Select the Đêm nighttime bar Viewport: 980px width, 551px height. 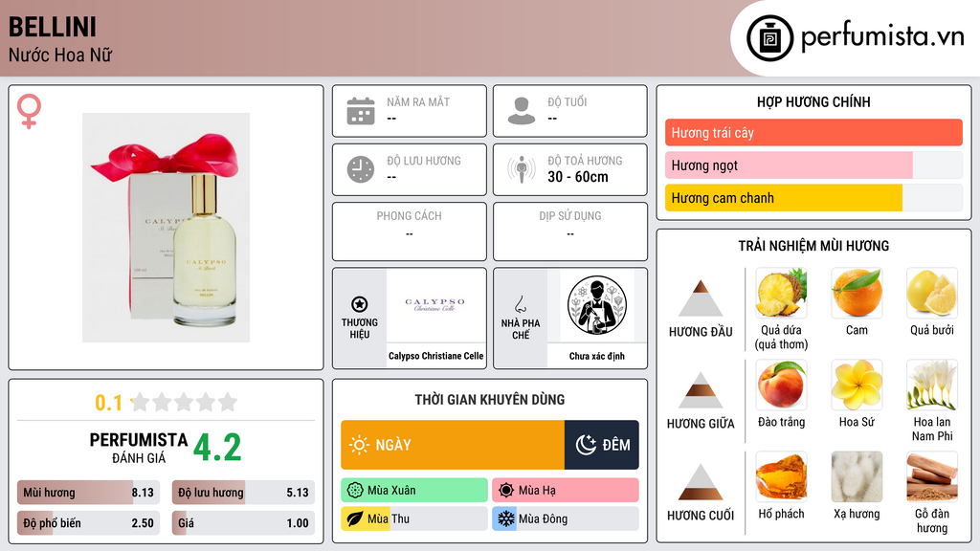pyautogui.click(x=601, y=445)
